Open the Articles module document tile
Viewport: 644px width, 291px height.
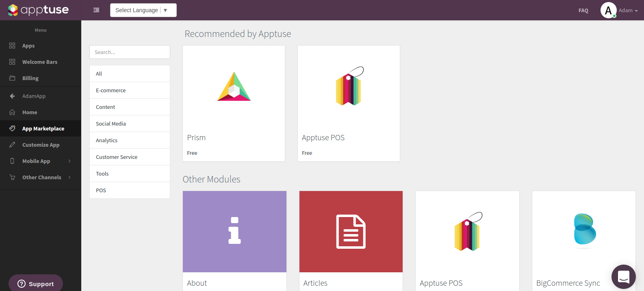click(351, 232)
